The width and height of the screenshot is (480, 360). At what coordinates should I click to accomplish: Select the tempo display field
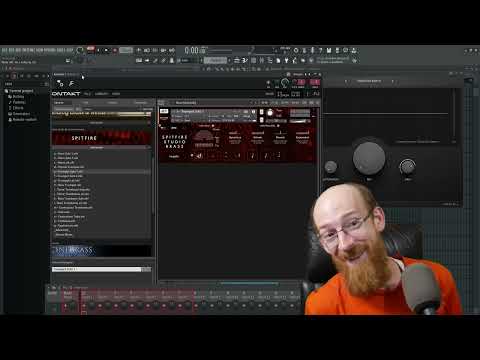pos(126,50)
